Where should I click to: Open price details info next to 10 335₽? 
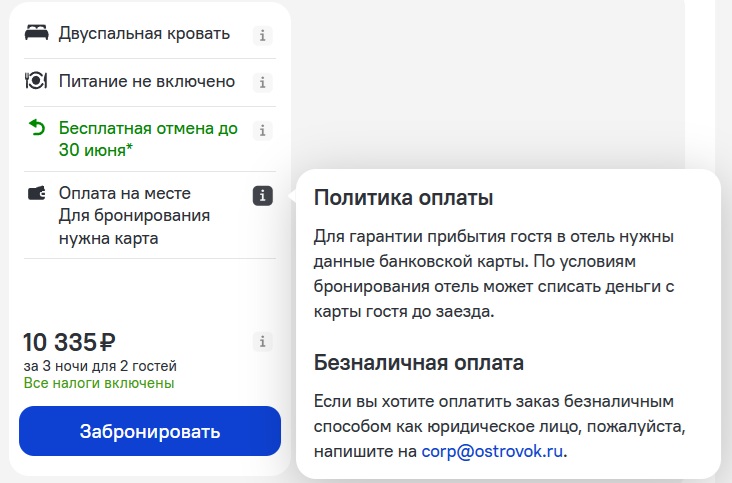pyautogui.click(x=262, y=342)
